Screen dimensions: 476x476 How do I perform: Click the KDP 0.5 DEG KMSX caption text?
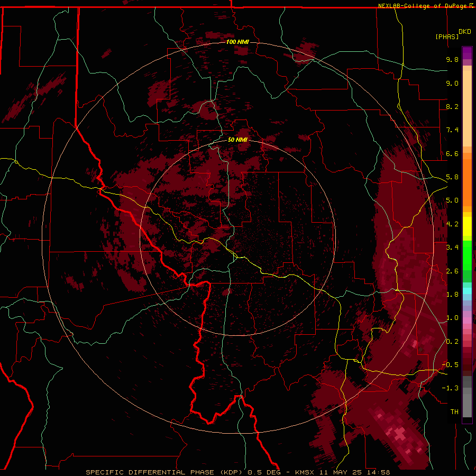click(x=237, y=472)
